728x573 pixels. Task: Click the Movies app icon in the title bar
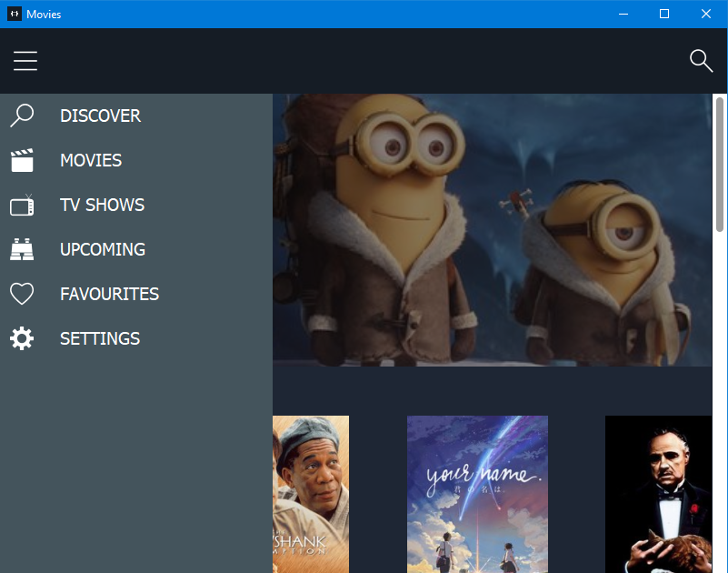(x=15, y=14)
